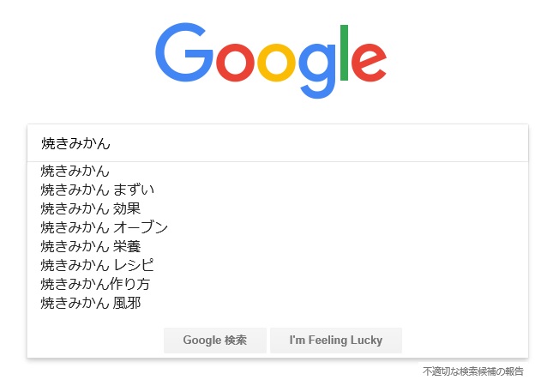Click the blue lowercase g in logo
Viewport: 559px width, 392px height.
click(x=319, y=70)
